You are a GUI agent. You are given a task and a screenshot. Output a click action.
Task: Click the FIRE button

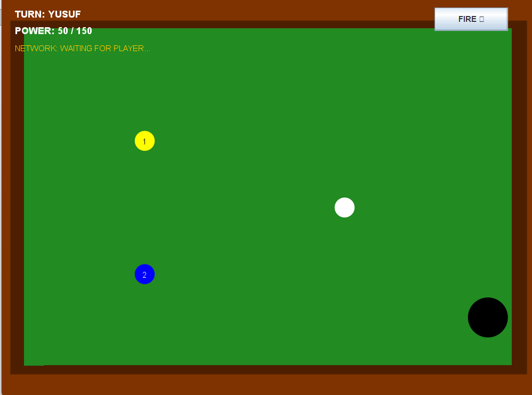[471, 19]
